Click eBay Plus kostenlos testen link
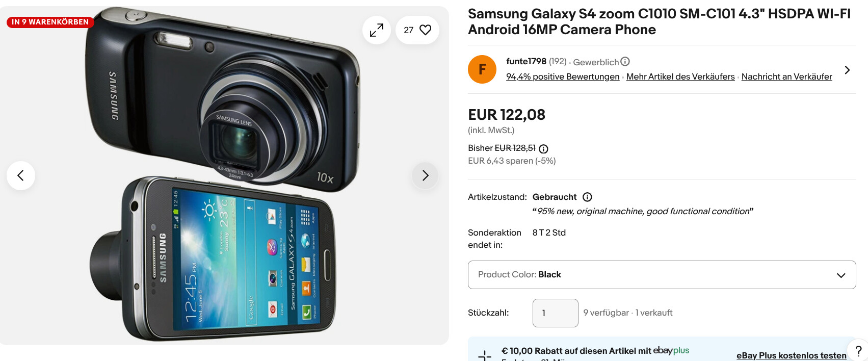Image resolution: width=868 pixels, height=361 pixels. coord(791,355)
